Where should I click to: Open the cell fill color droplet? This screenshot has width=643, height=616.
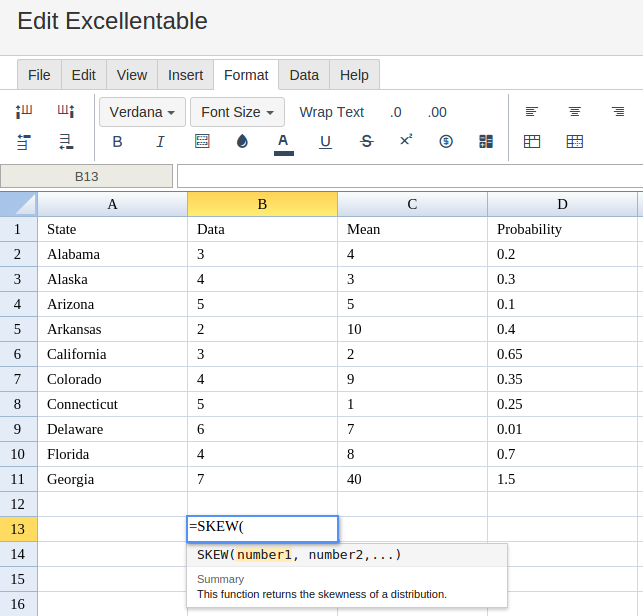click(242, 142)
